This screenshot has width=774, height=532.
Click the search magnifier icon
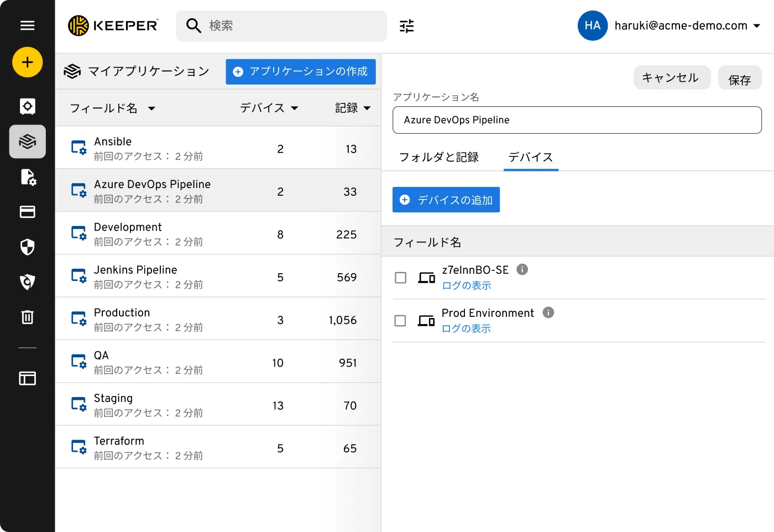coord(193,25)
